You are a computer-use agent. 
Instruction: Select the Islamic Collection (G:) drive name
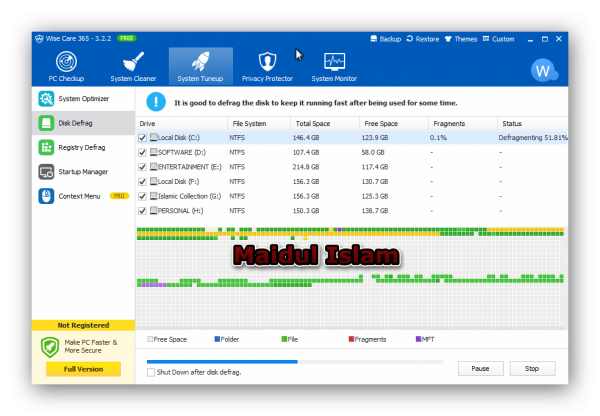[x=189, y=196]
